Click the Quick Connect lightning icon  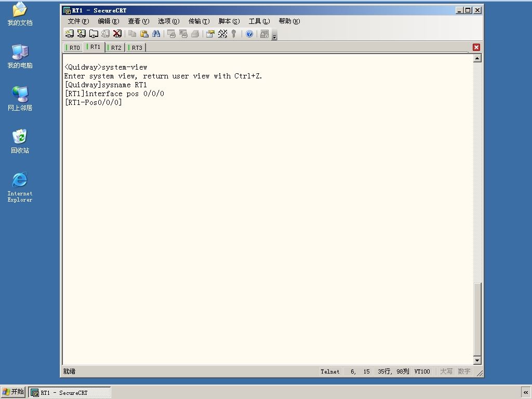coord(82,34)
